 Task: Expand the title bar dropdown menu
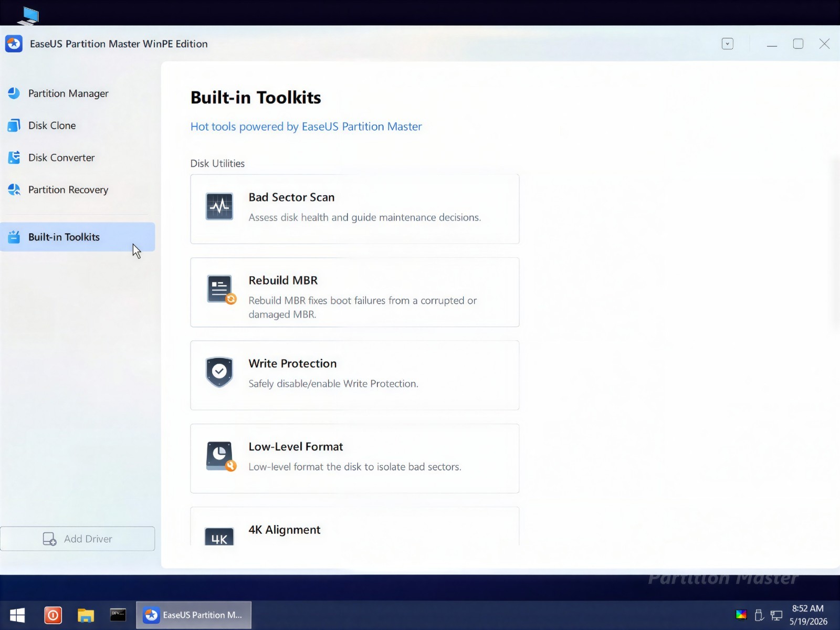pyautogui.click(x=727, y=44)
